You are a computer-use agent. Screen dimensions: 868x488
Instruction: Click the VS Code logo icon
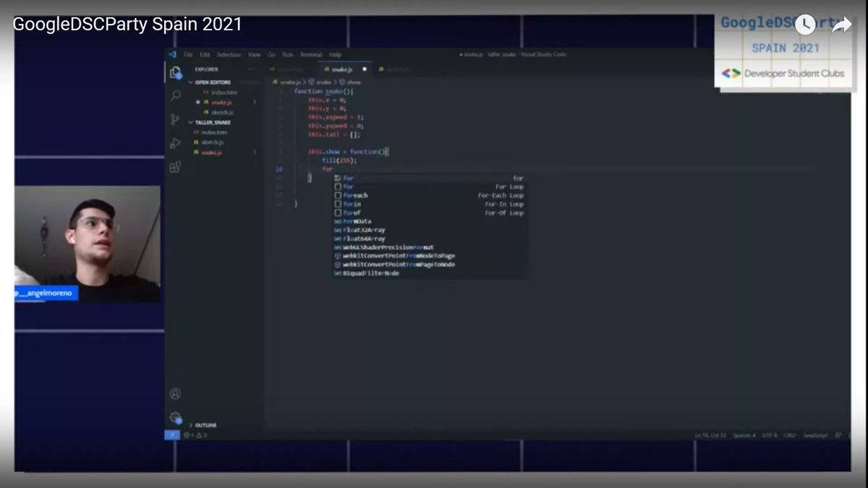pyautogui.click(x=173, y=54)
